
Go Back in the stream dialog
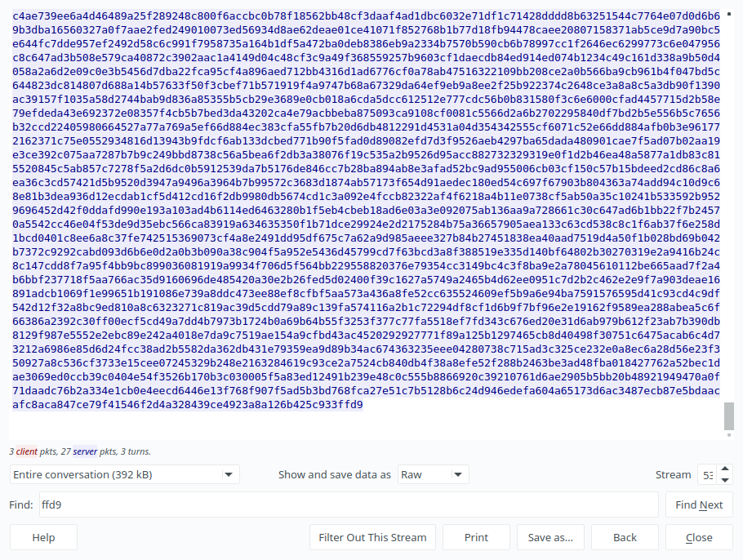625,537
